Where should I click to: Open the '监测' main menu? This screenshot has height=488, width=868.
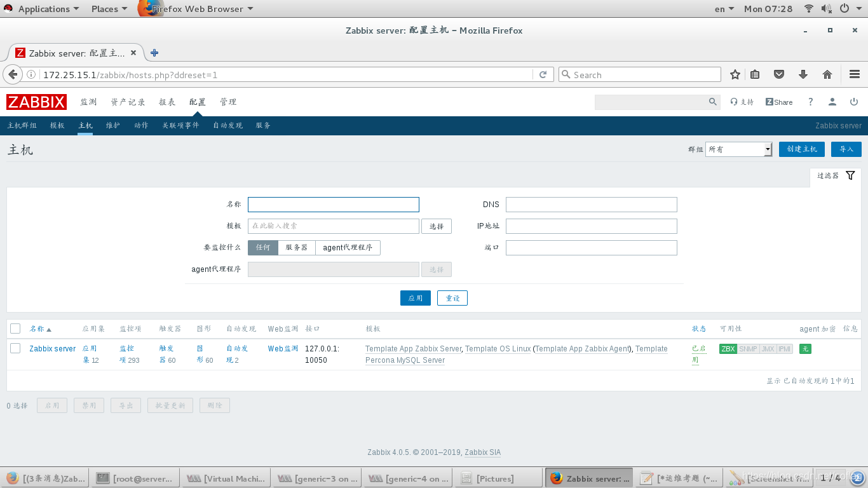(x=88, y=102)
